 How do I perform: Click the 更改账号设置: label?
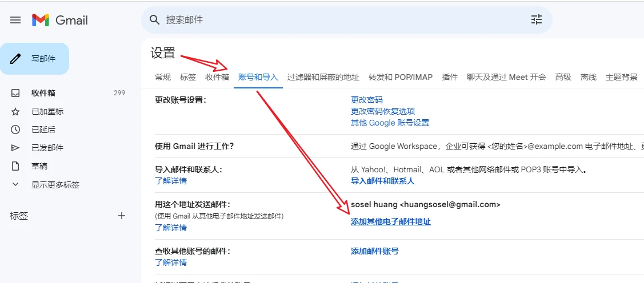[180, 100]
